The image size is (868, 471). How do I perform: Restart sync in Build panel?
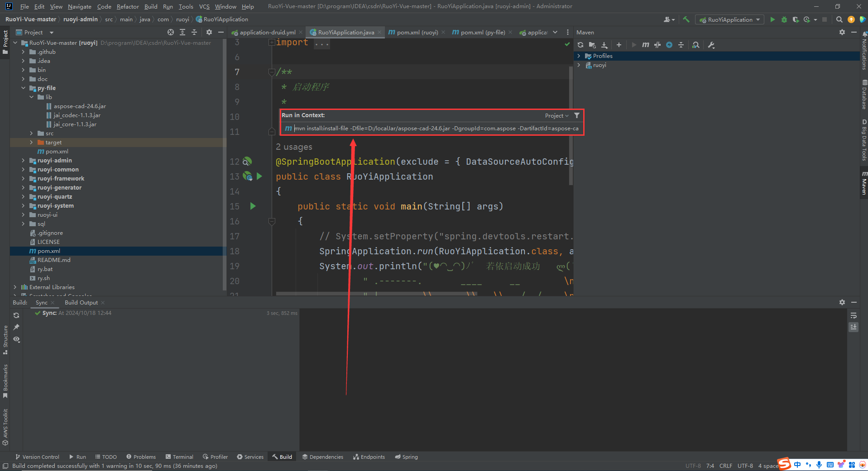point(17,315)
